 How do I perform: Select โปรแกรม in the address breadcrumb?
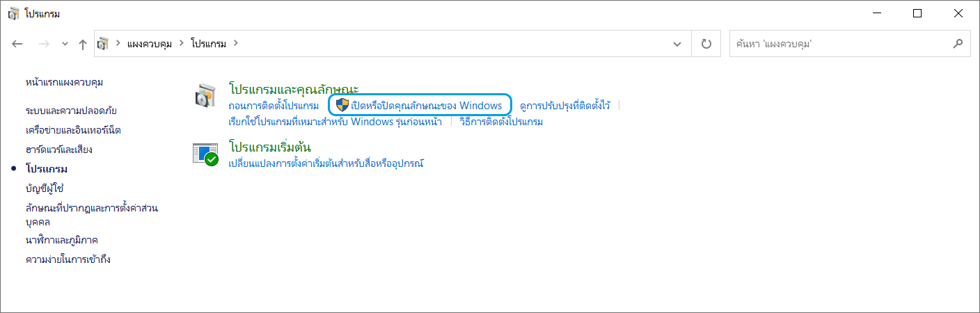click(x=209, y=43)
